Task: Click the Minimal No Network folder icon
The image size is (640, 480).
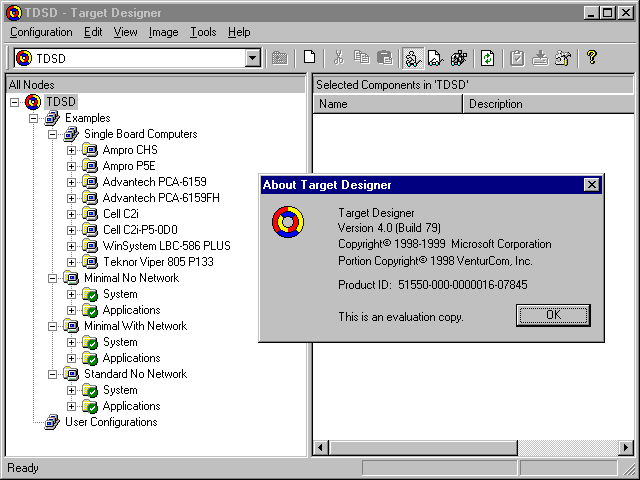Action: click(71, 278)
